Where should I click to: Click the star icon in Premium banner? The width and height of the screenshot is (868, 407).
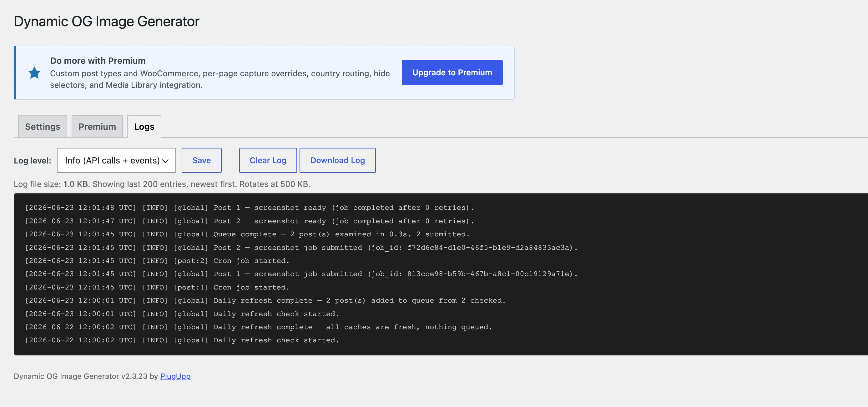(34, 73)
